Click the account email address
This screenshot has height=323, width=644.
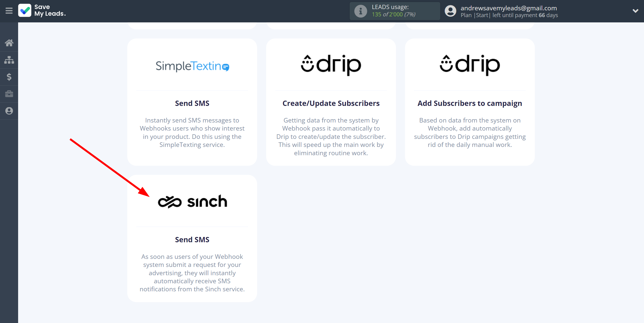click(509, 8)
